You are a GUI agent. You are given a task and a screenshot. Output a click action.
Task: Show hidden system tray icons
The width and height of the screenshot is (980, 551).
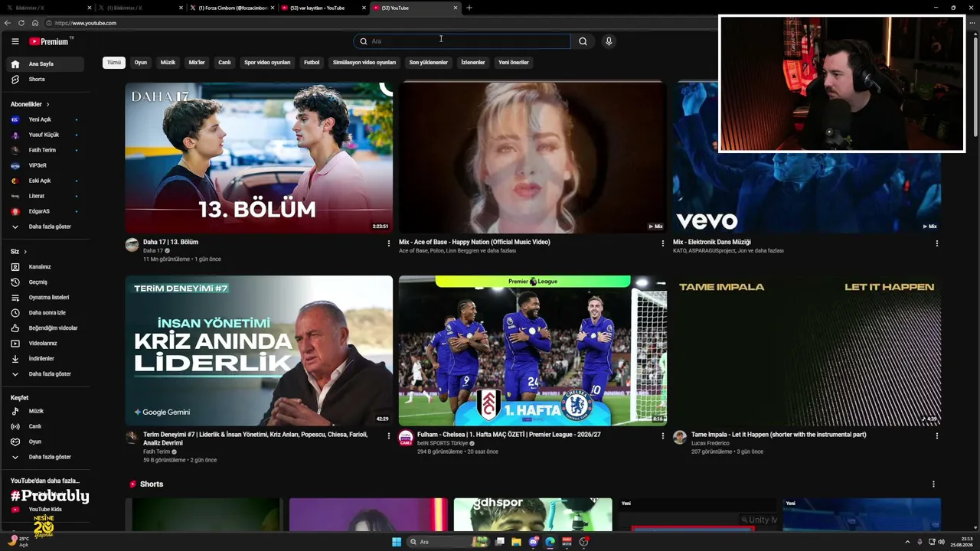[x=908, y=542]
